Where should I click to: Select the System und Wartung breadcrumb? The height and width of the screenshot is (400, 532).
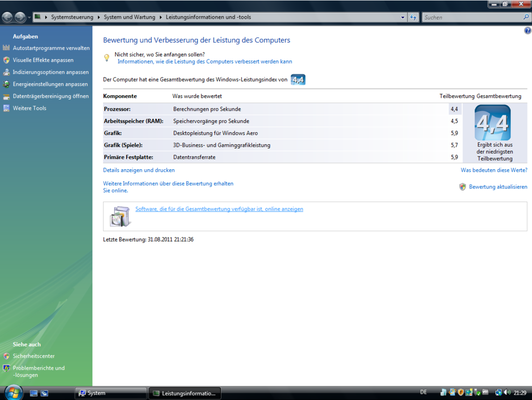[x=129, y=17]
